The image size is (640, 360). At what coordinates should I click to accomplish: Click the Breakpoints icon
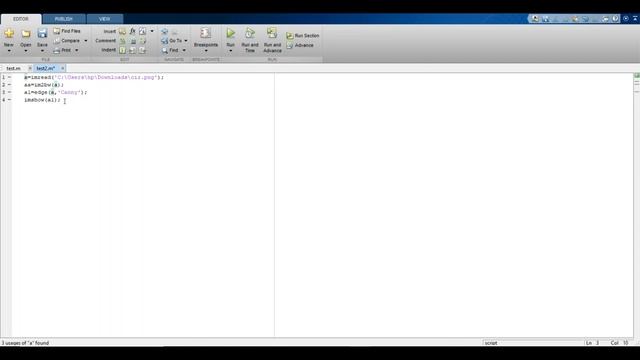tap(205, 33)
